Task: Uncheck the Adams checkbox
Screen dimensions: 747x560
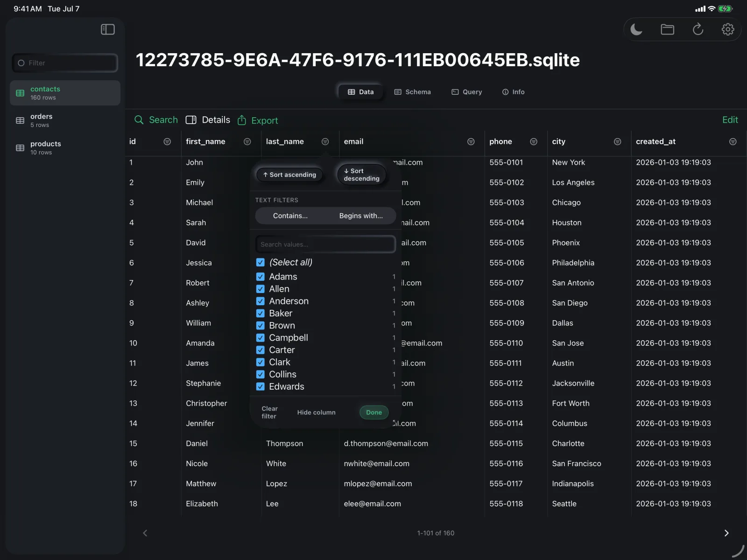Action: tap(261, 277)
